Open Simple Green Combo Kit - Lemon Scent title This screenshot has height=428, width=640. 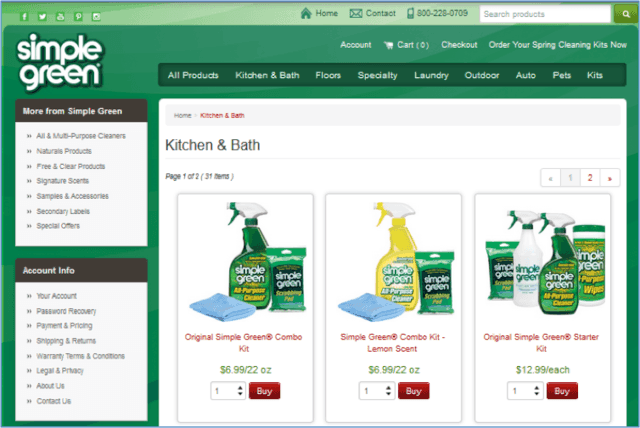(x=392, y=343)
